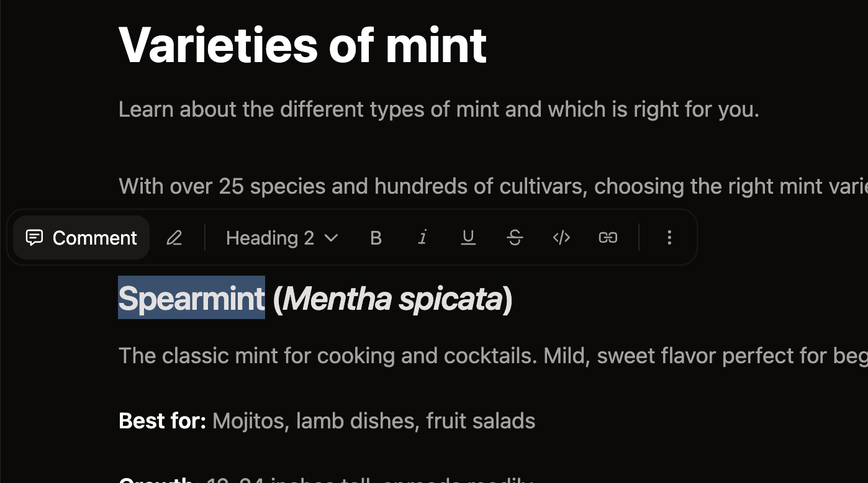
Task: Click the Mentha spicata italic text
Action: click(394, 299)
